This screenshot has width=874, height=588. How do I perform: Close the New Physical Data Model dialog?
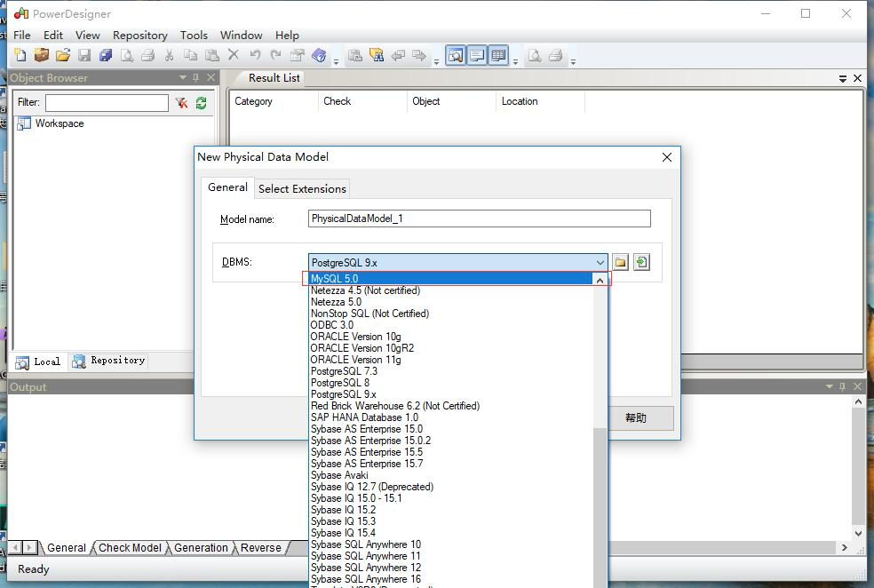[x=667, y=157]
